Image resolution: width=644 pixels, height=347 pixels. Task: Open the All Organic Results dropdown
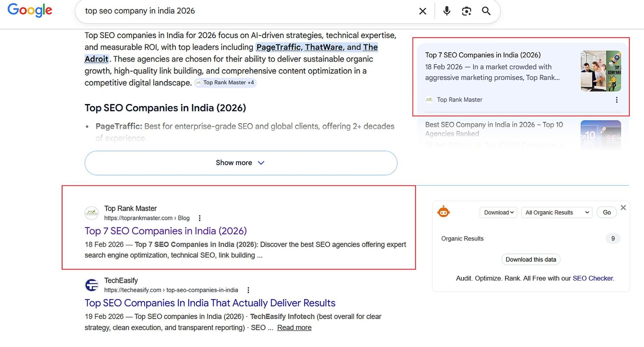pos(556,212)
